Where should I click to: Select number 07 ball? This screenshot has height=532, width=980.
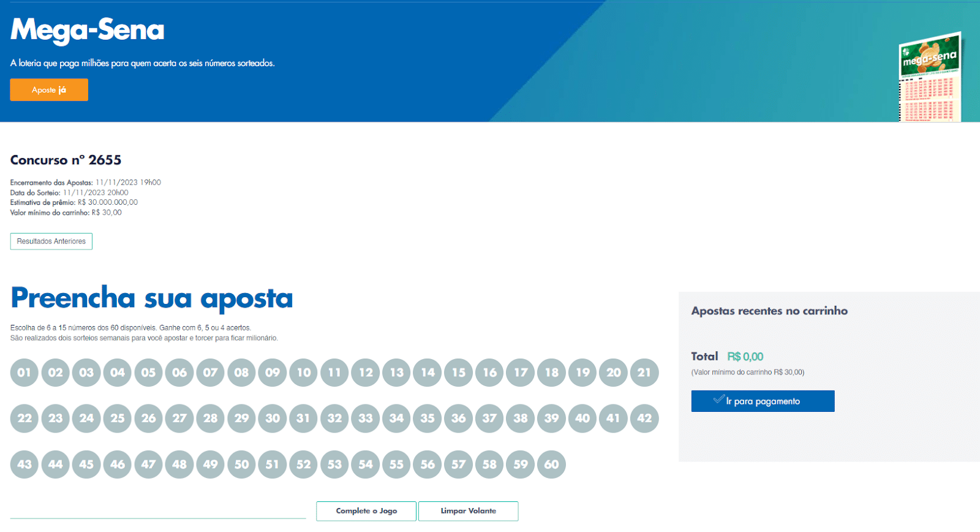tap(211, 373)
